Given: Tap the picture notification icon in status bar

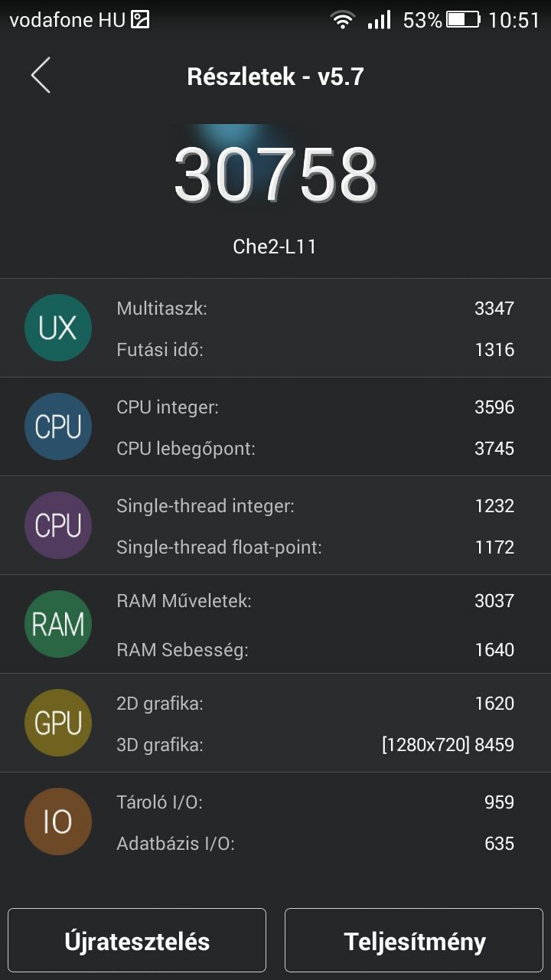Looking at the screenshot, I should (x=140, y=20).
